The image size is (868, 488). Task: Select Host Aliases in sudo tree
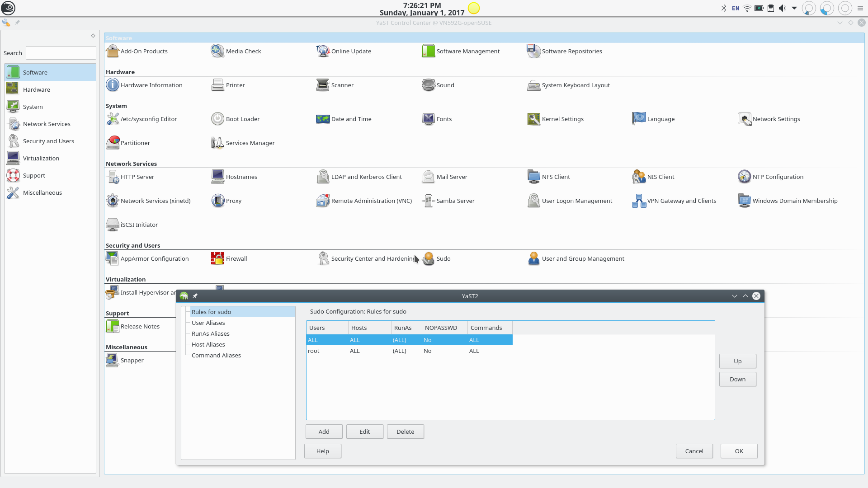(x=208, y=344)
